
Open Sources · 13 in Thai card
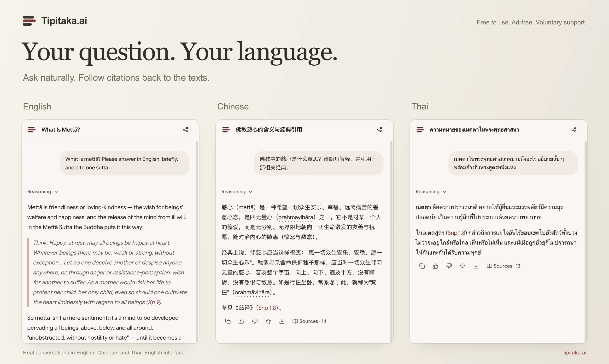pyautogui.click(x=504, y=266)
